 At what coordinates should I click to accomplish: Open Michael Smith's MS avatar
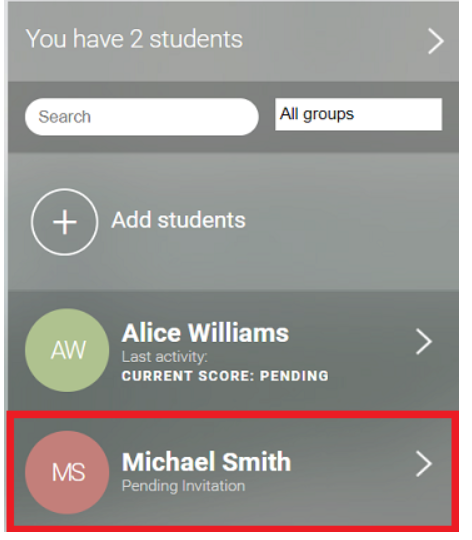(x=67, y=472)
